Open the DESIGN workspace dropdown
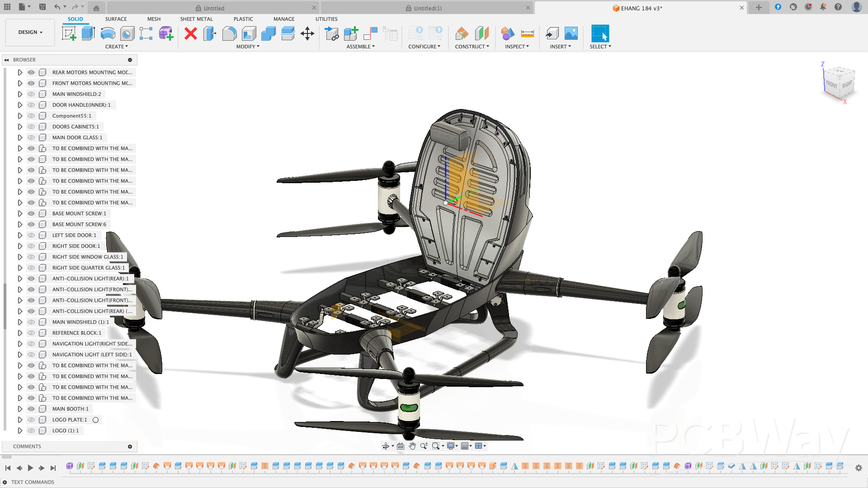The height and width of the screenshot is (488, 868). 30,33
